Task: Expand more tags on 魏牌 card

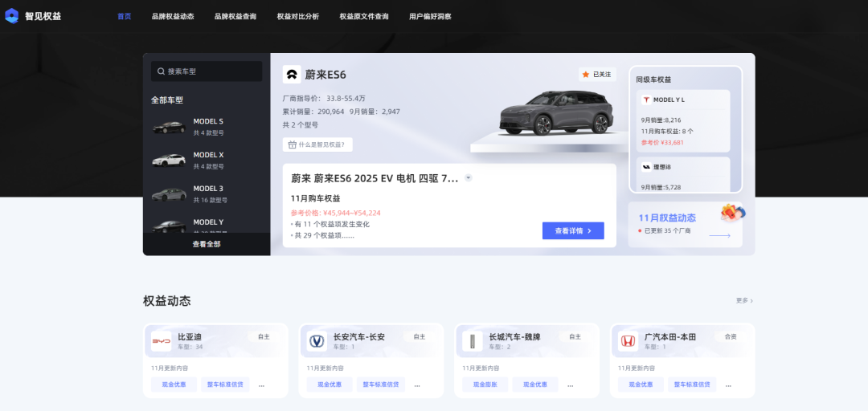Action: click(570, 385)
